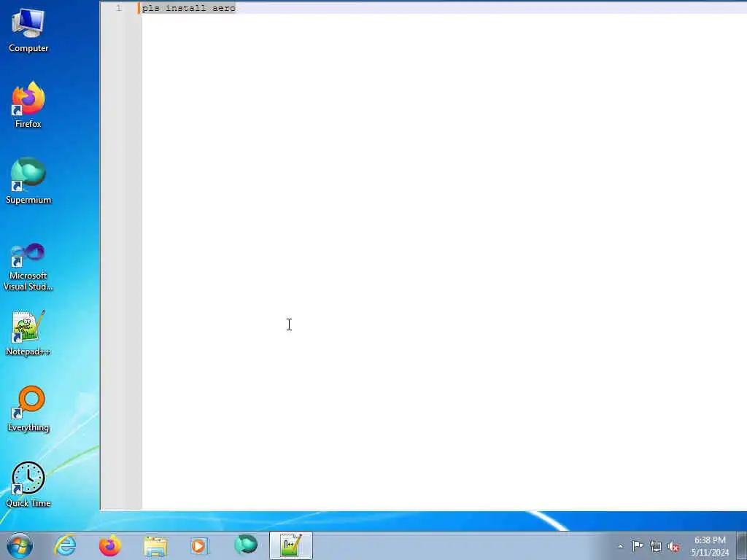Select the Quick Time desktop shortcut

(x=28, y=484)
